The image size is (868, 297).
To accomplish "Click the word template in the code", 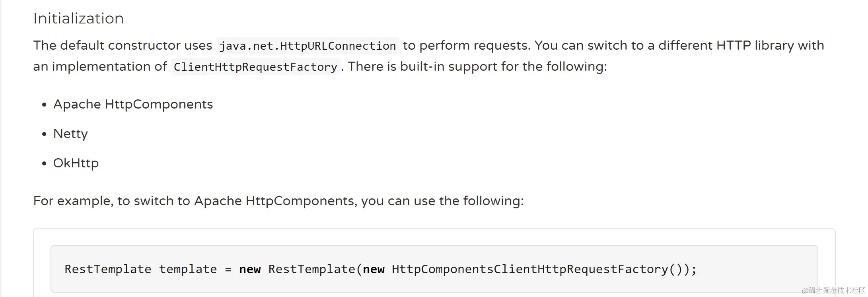I will 188,270.
